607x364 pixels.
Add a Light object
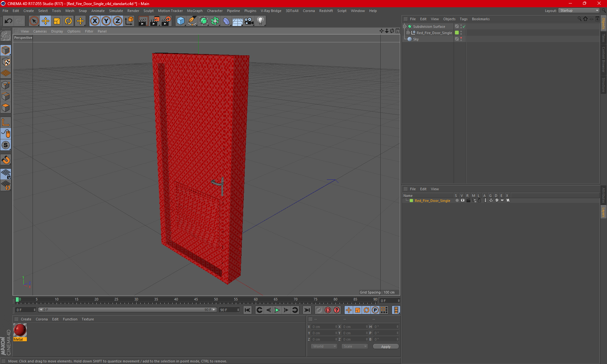pyautogui.click(x=261, y=21)
